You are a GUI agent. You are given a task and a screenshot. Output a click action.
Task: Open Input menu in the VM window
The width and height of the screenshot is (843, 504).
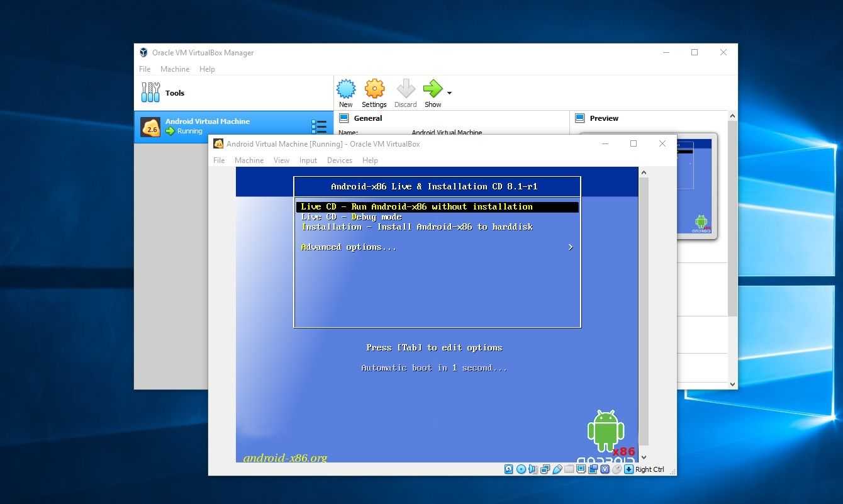[x=308, y=160]
